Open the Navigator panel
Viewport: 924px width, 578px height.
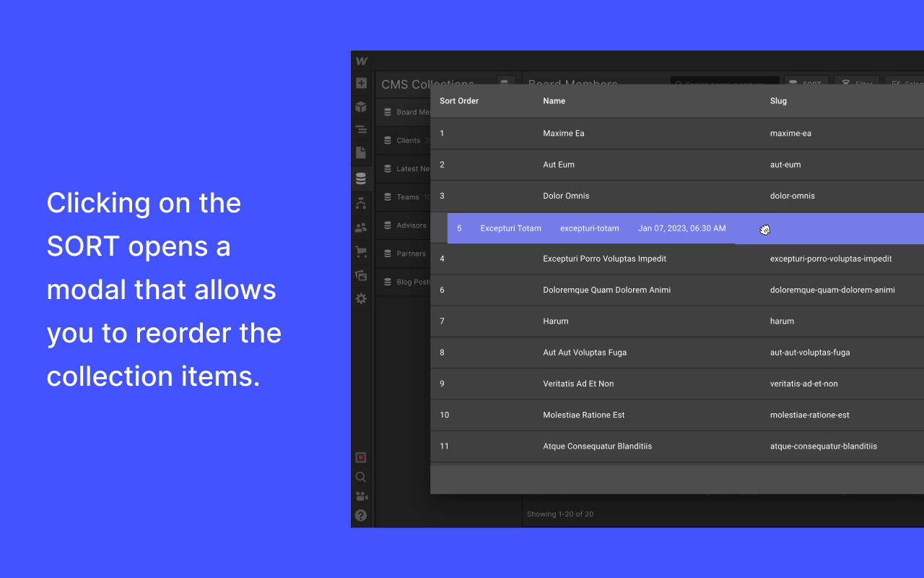pos(361,130)
